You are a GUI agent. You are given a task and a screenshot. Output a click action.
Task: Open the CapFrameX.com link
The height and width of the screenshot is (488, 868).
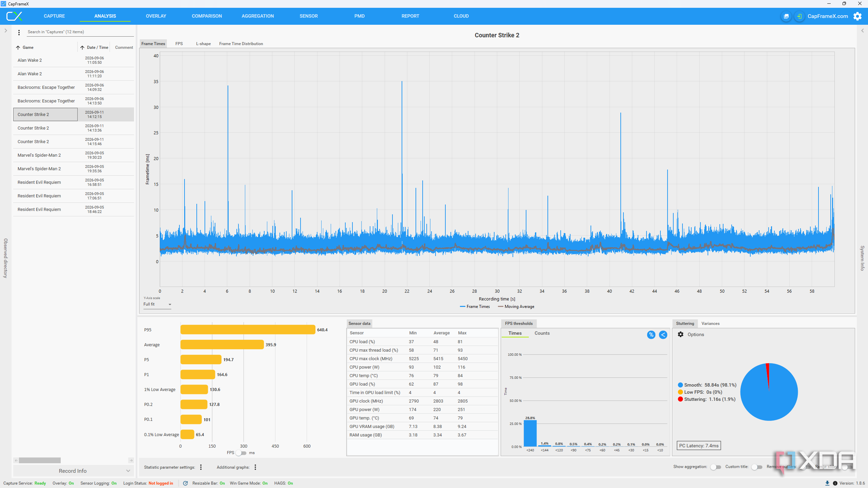tap(828, 16)
